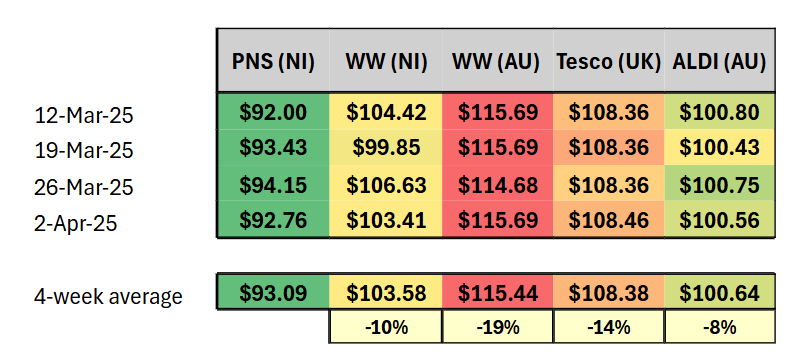Select the Tesco (UK) header cell
Image resolution: width=802 pixels, height=360 pixels.
609,61
